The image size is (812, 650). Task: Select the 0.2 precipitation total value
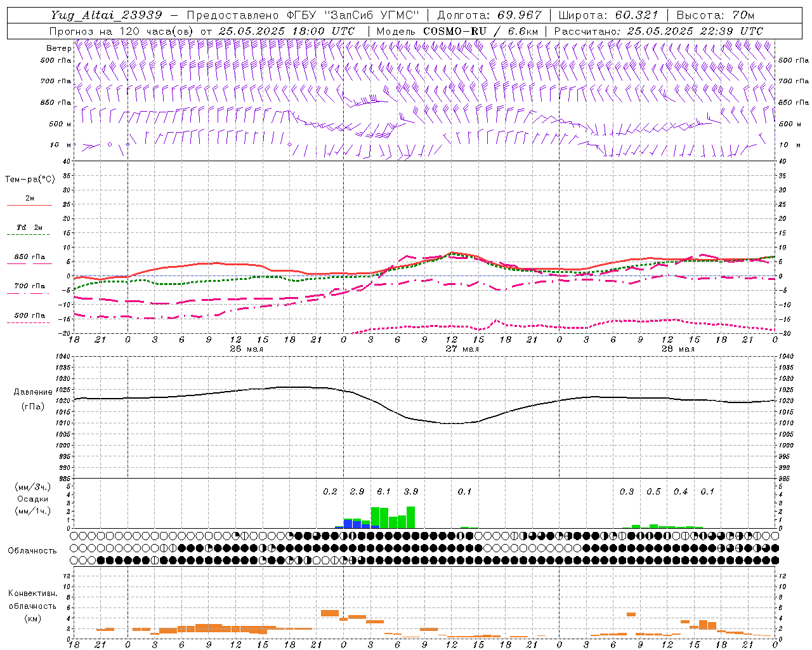[330, 492]
